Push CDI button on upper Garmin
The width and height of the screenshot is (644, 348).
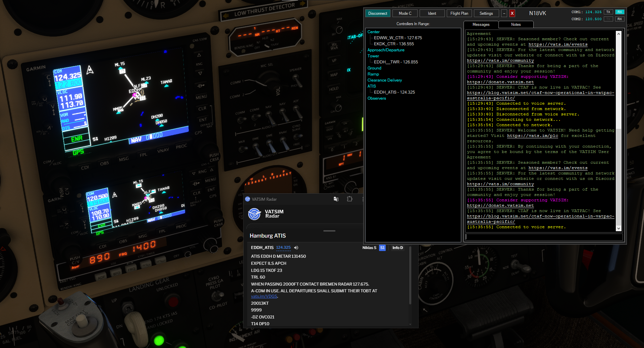[85, 167]
